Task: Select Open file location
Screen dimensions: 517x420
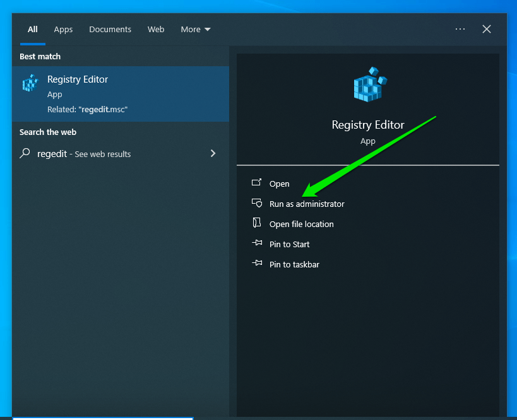Action: click(301, 224)
